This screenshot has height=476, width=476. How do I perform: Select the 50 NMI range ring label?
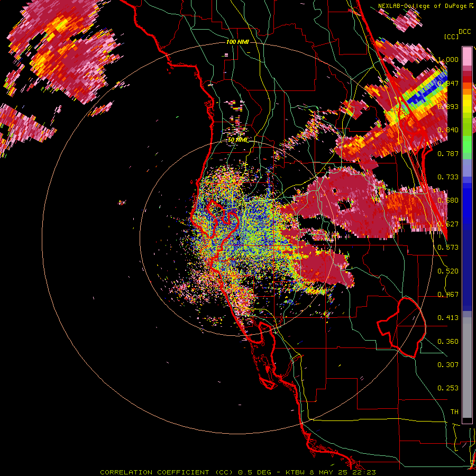[238, 140]
